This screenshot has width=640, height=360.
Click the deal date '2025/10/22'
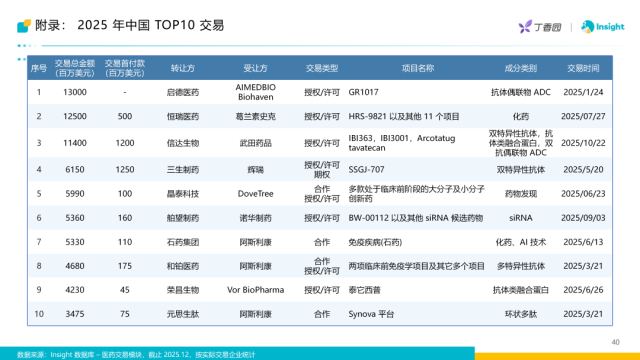point(583,143)
